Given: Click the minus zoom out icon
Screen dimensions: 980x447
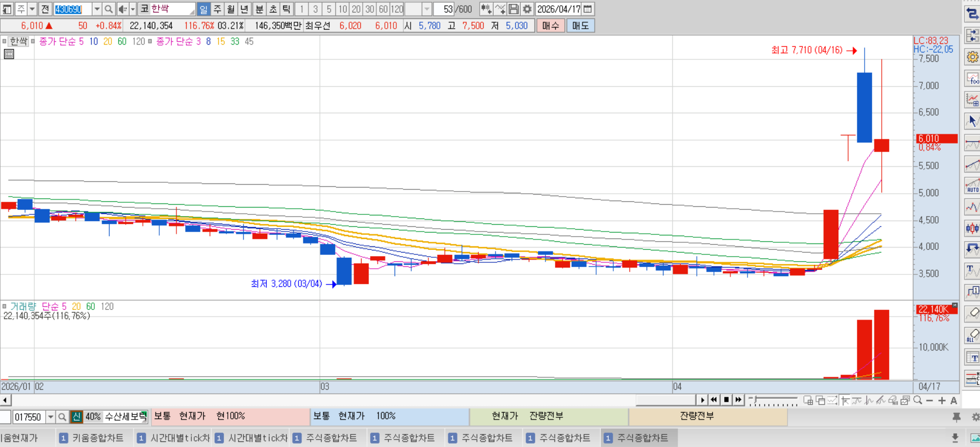Looking at the screenshot, I should coord(930,400).
